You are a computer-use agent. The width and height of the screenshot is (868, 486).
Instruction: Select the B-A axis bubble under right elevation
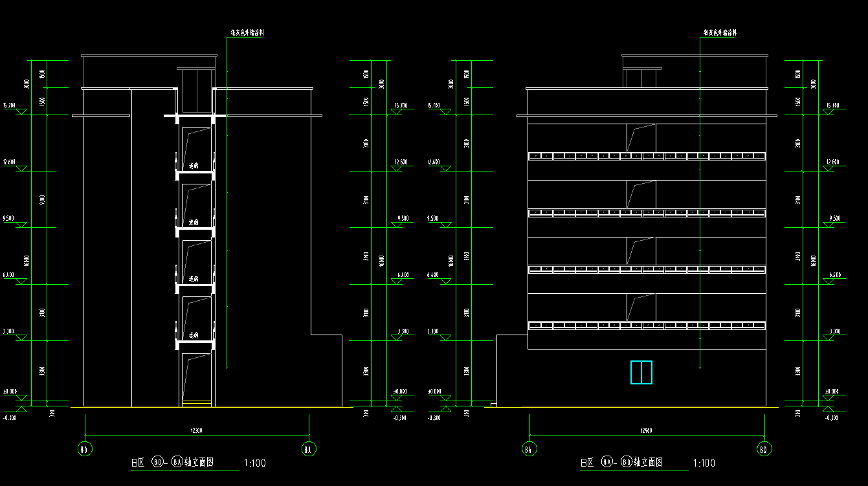(529, 449)
